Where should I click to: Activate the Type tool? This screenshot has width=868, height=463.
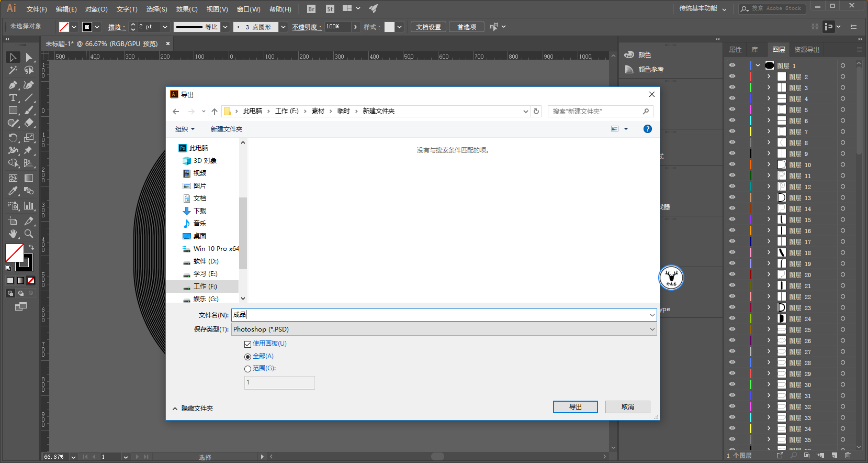click(13, 98)
